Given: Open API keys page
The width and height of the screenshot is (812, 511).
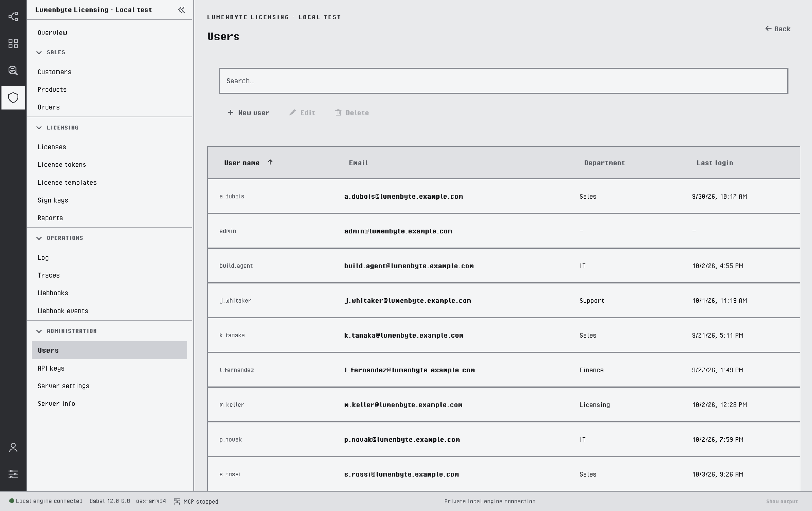Looking at the screenshot, I should coord(51,368).
